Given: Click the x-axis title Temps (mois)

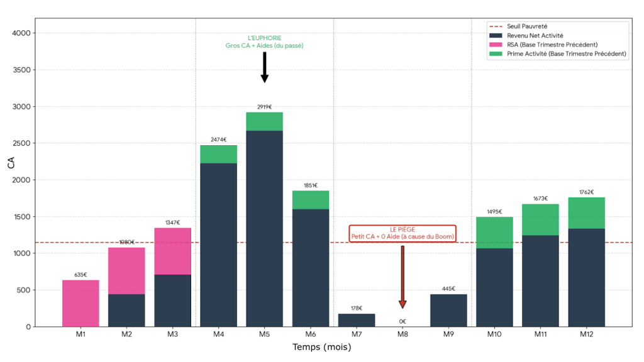Looking at the screenshot, I should pyautogui.click(x=322, y=347).
